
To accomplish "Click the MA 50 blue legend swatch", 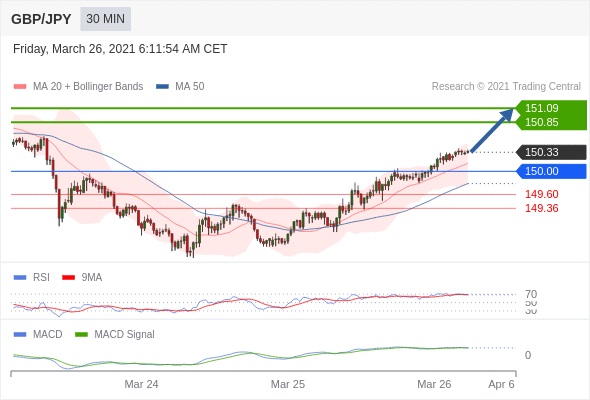I will point(162,87).
